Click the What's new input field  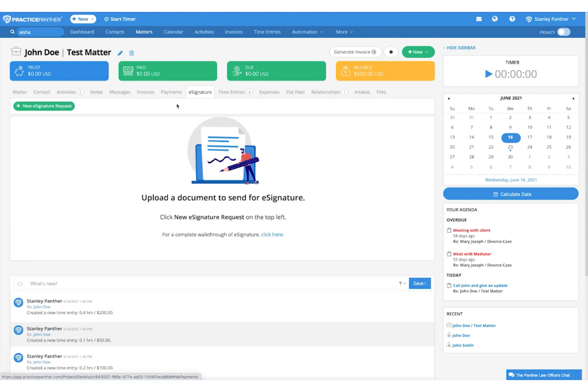pos(119,283)
